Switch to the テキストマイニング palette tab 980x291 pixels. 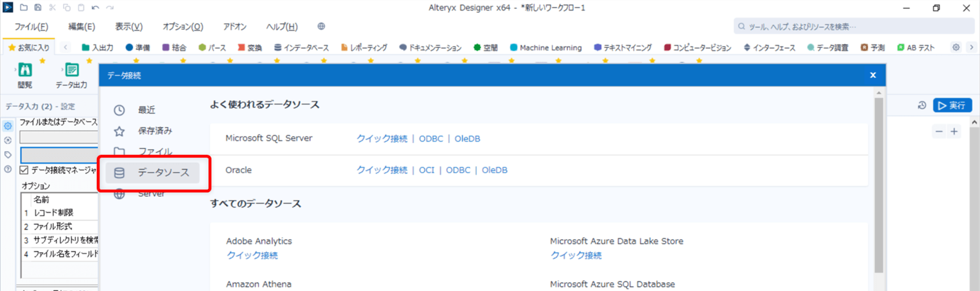point(623,48)
